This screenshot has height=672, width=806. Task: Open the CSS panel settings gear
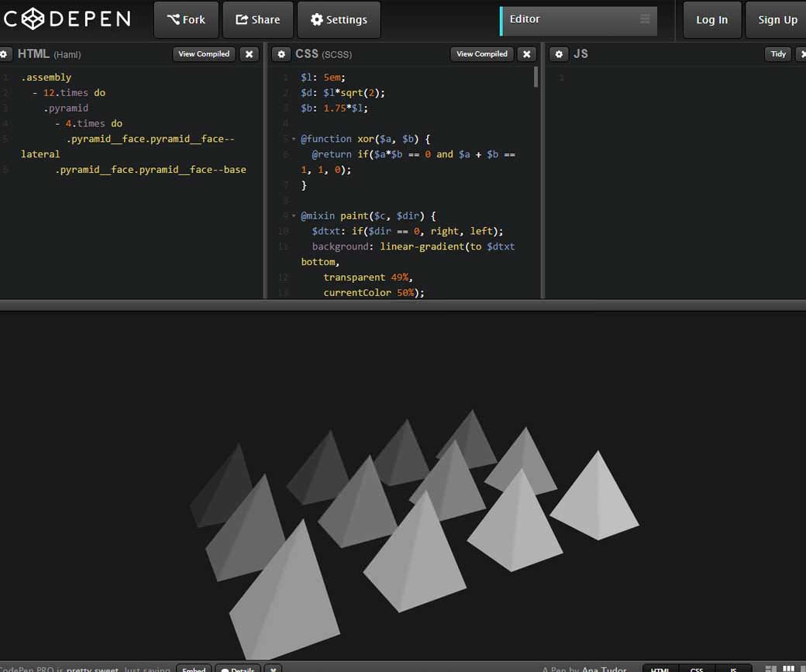pos(281,54)
